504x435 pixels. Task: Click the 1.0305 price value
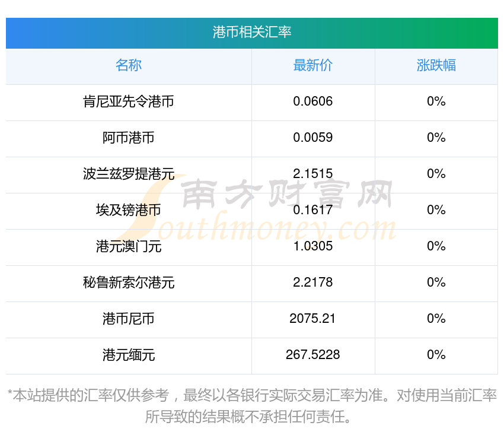click(x=312, y=246)
